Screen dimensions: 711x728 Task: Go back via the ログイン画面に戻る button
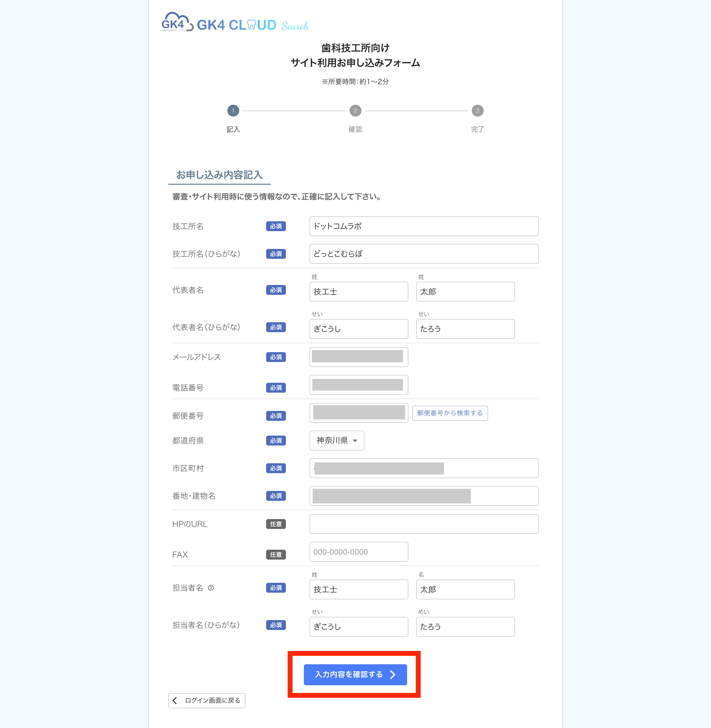pos(207,700)
